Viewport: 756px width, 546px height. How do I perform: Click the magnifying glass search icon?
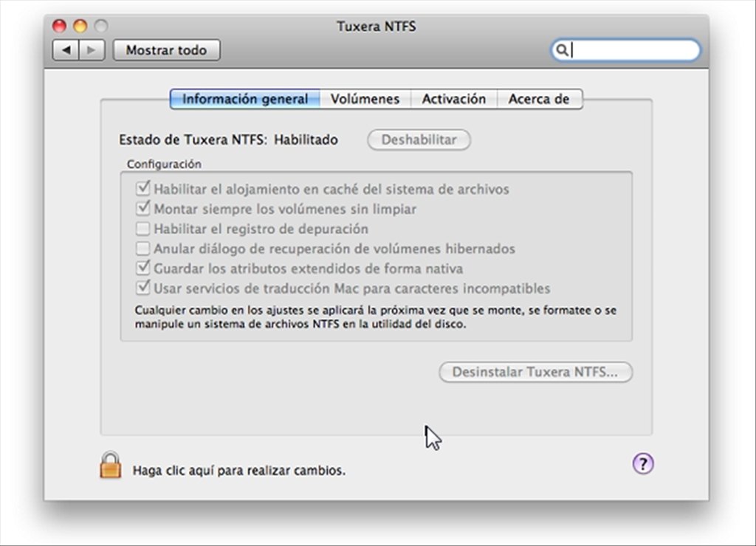pos(562,50)
